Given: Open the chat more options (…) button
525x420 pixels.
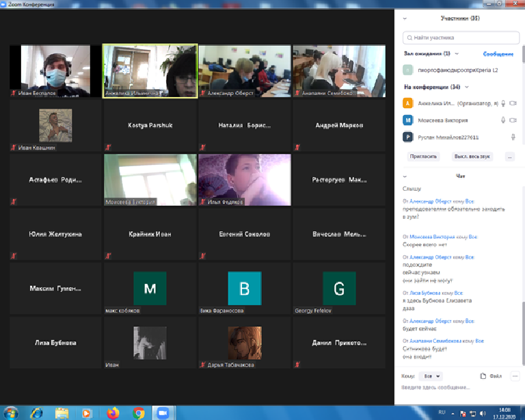Looking at the screenshot, I should pos(515,376).
